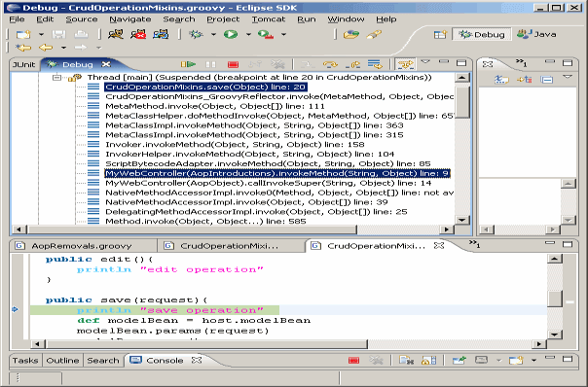Switch to the Java perspective
This screenshot has width=588, height=387.
click(x=536, y=34)
